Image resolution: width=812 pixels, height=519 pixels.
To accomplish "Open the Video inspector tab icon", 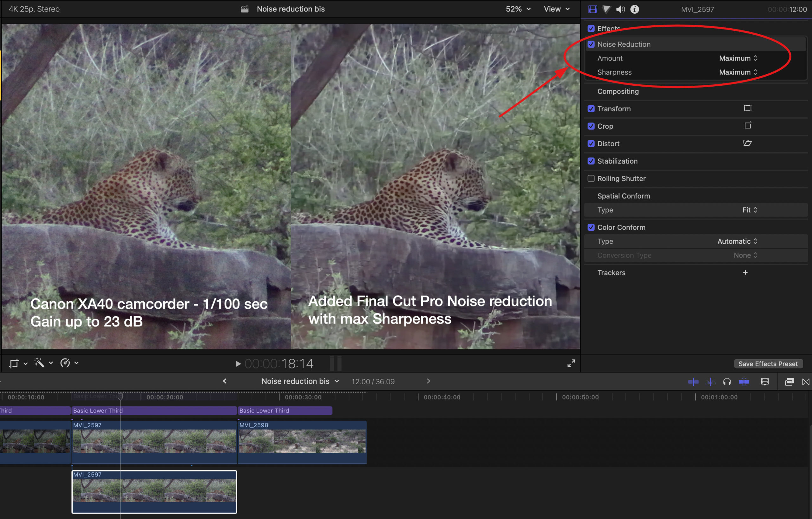I will tap(593, 9).
